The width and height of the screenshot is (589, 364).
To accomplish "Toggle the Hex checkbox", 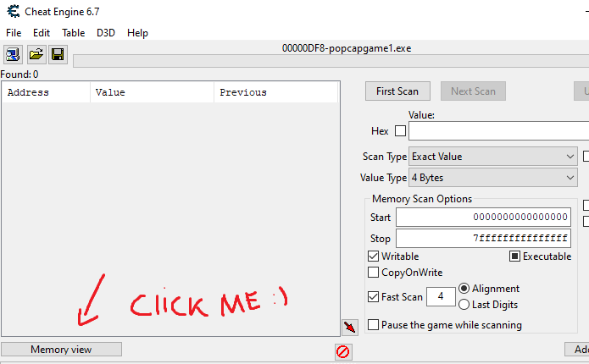I will (400, 131).
